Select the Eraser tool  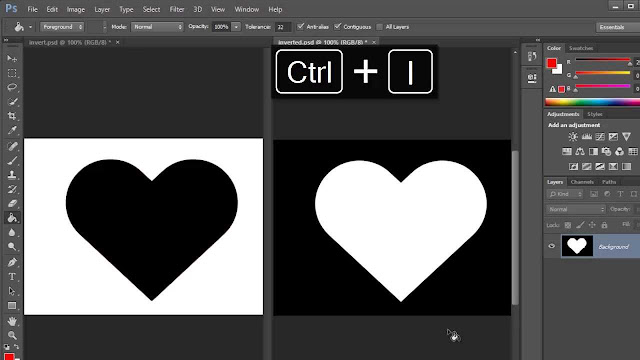(x=12, y=203)
